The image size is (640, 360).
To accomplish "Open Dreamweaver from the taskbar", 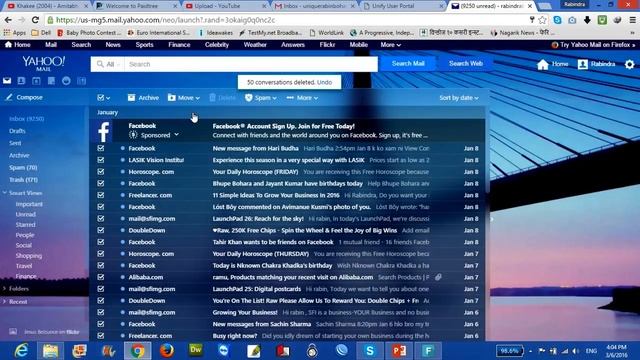I will tap(196, 350).
